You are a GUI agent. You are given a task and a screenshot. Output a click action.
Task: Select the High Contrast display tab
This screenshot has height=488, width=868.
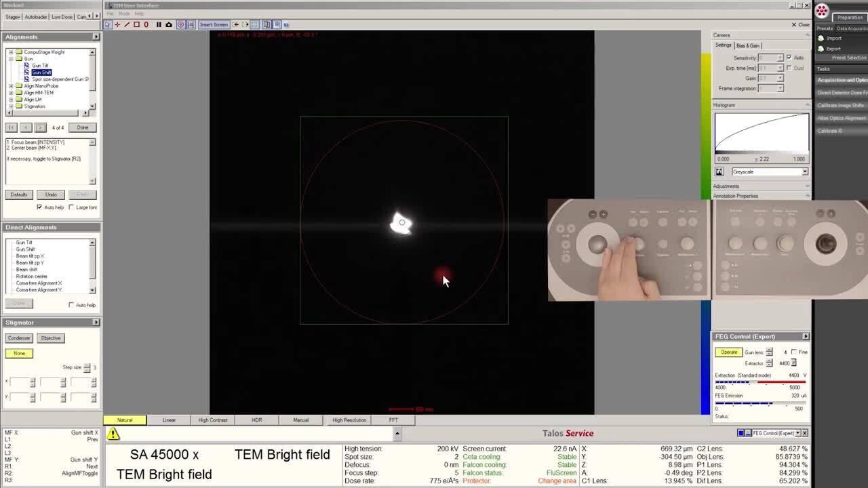click(x=213, y=420)
